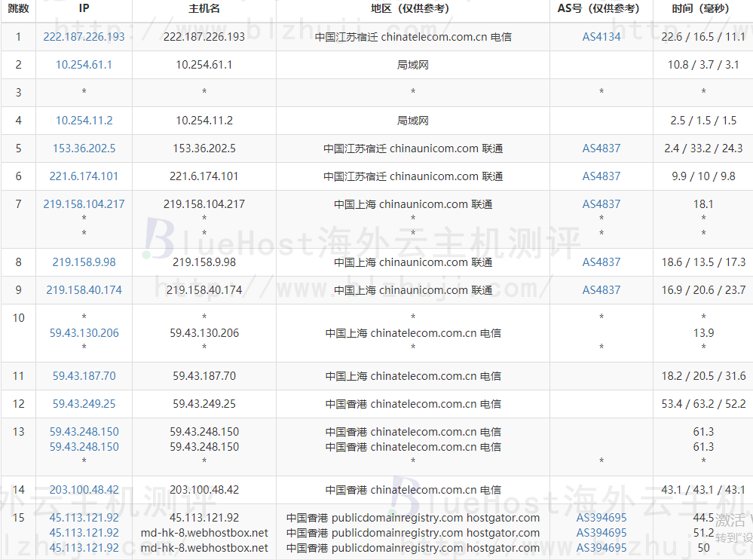Select region text in hop 8 row
Image resolution: width=753 pixels, height=560 pixels.
coord(413,262)
